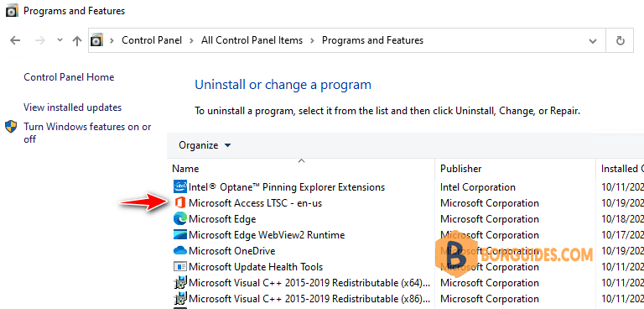Go to All Control Panel Items breadcrumb

(252, 40)
